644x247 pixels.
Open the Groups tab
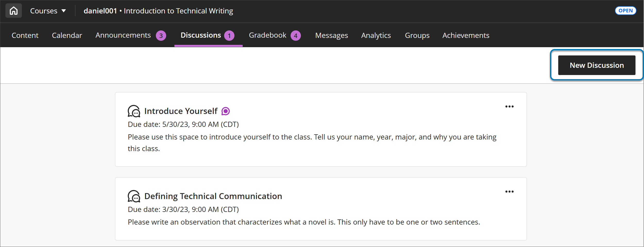[x=417, y=35]
